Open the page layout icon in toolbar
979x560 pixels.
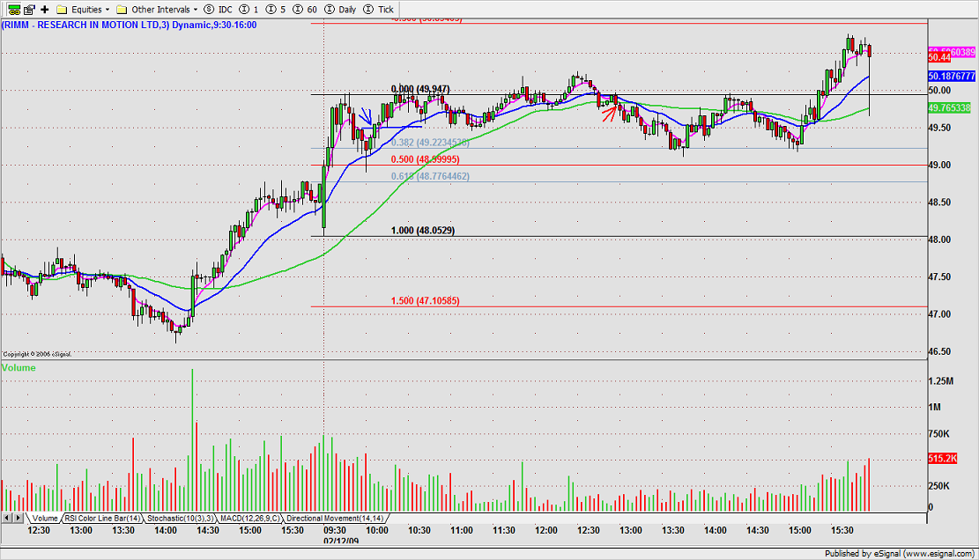click(x=29, y=10)
